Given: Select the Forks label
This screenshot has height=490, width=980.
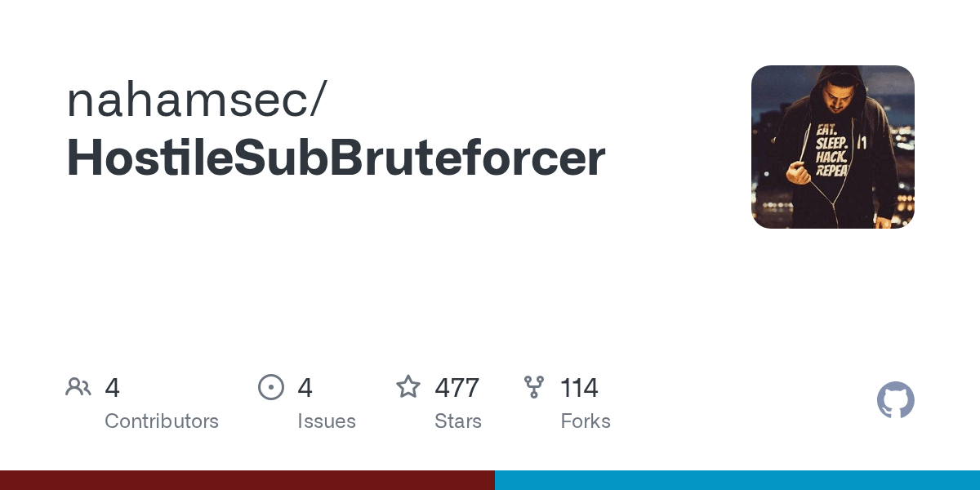Looking at the screenshot, I should (586, 421).
